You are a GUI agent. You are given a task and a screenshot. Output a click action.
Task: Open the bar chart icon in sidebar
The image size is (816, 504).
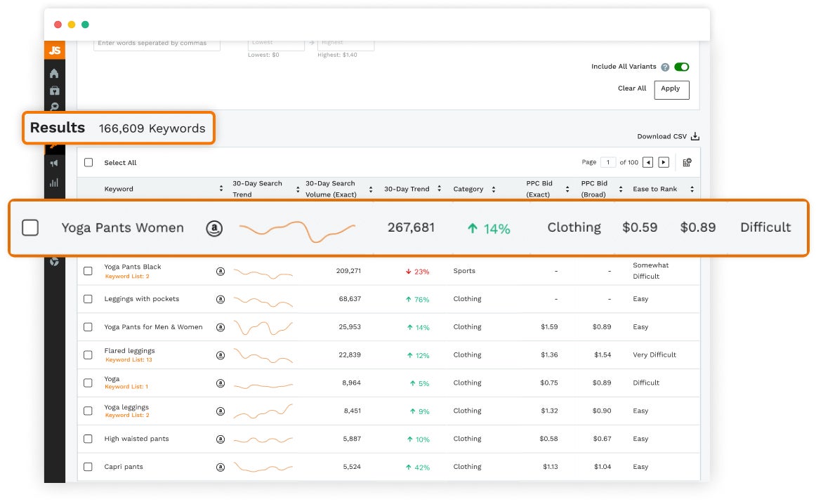click(55, 183)
